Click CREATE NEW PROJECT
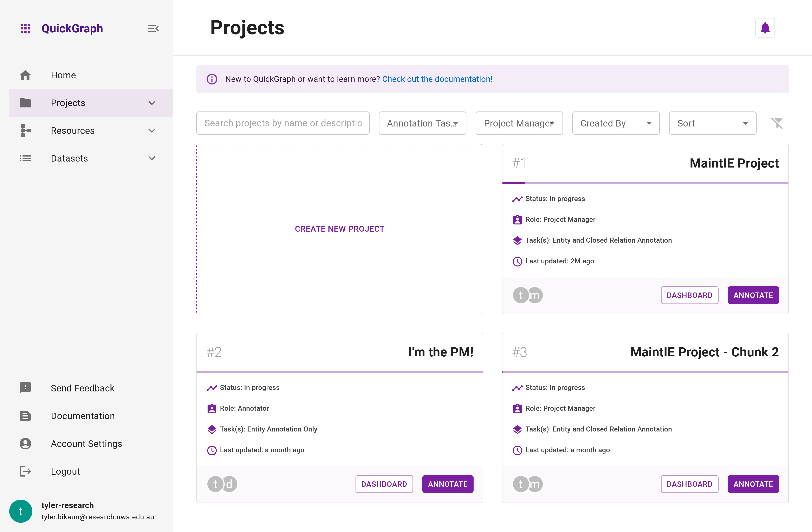Screen dimensions: 812x532 pyautogui.click(x=339, y=229)
